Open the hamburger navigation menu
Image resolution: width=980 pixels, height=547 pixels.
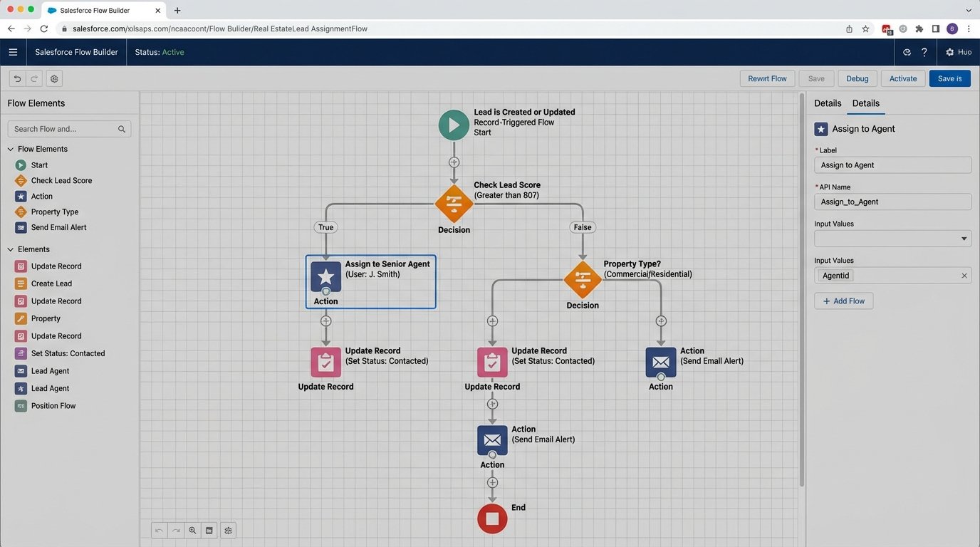point(13,52)
